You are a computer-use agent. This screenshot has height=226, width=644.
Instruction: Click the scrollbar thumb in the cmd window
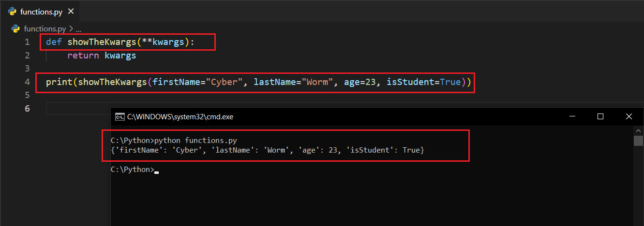click(638, 141)
